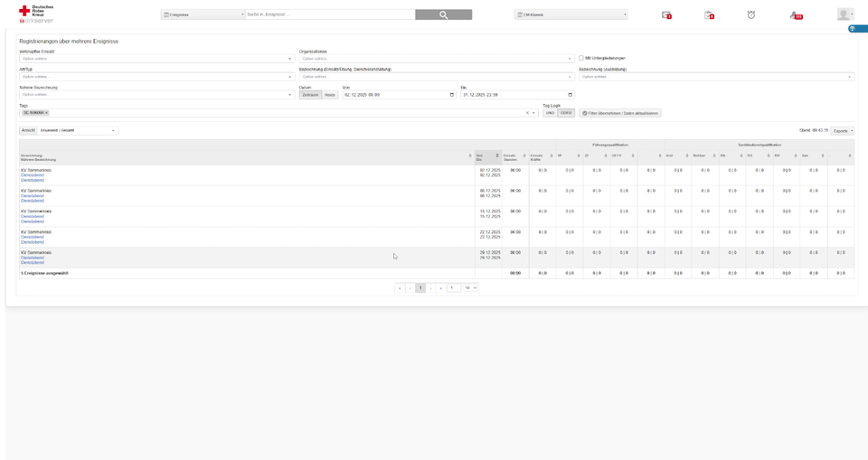Open calendar picker in the Von date field

(452, 95)
